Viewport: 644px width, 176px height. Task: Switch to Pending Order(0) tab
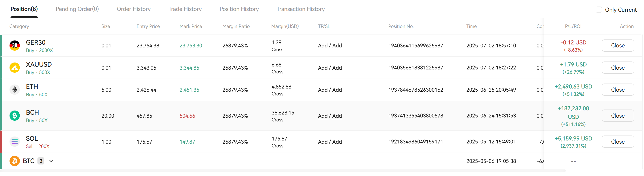tap(77, 9)
